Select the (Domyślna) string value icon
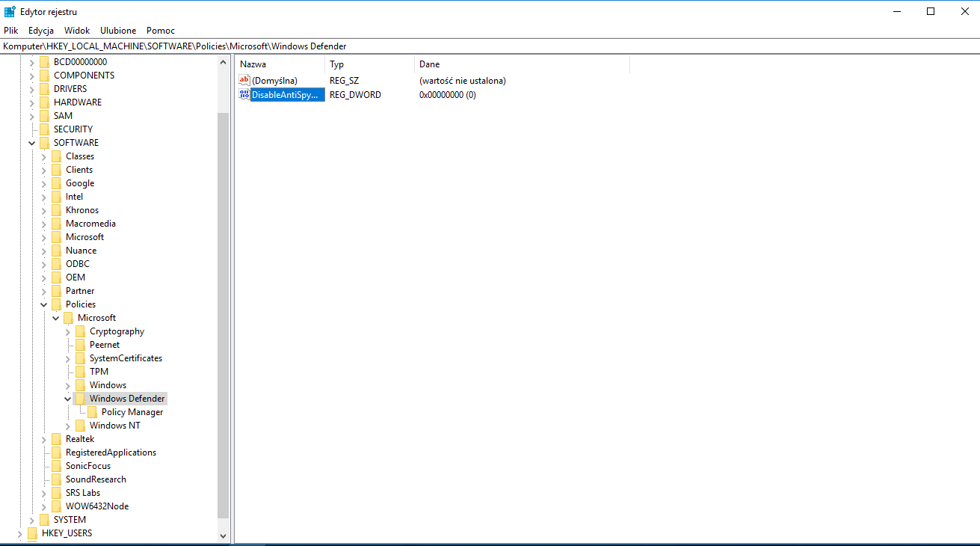Viewport: 980px width, 546px height. coord(244,80)
